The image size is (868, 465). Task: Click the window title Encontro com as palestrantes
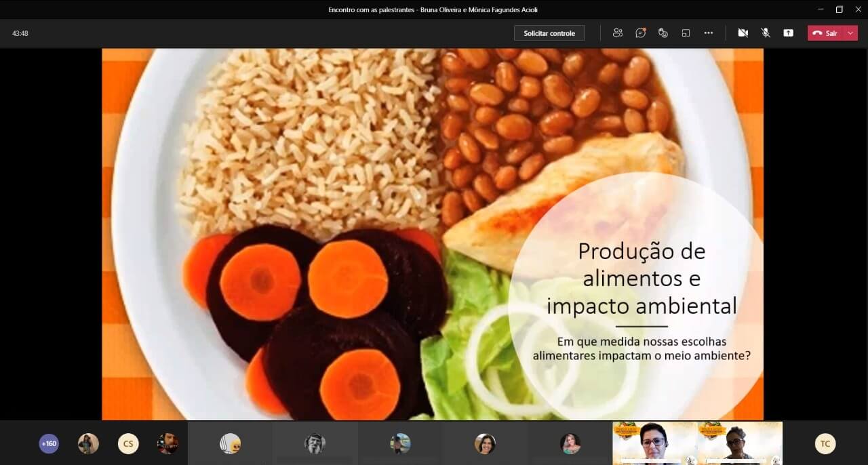click(x=433, y=9)
